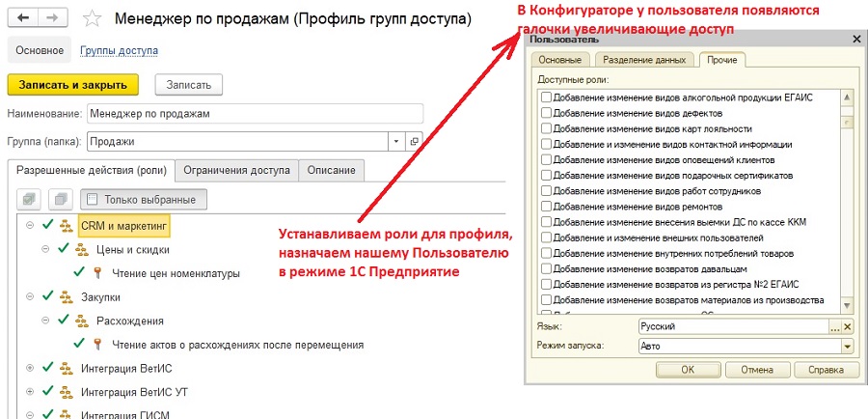Switch to Ограничения доступа tab
This screenshot has height=419, width=868.
coord(237,170)
